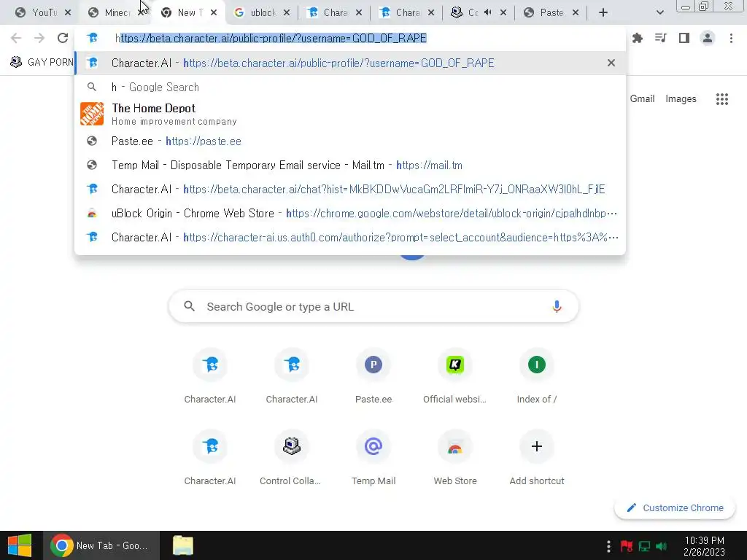Open the Paste.ee shortcut tile
The height and width of the screenshot is (560, 747).
pos(373,377)
